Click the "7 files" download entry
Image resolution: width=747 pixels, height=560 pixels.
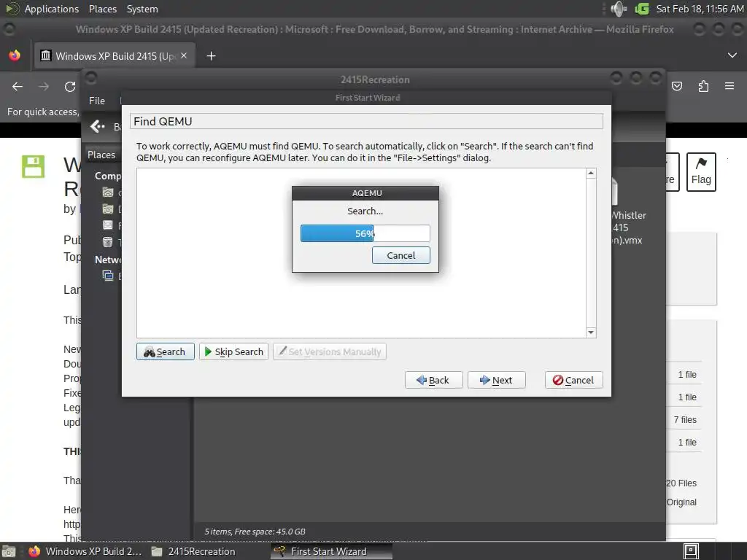click(685, 419)
